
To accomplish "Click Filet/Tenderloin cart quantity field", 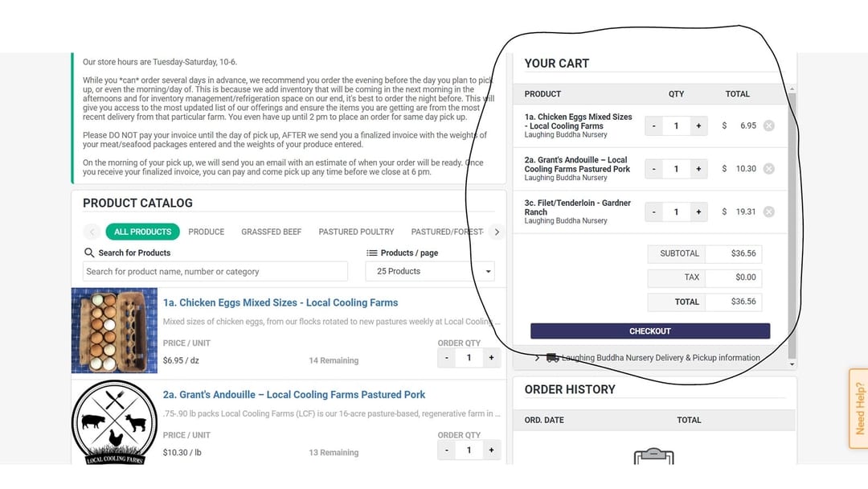I will click(676, 212).
